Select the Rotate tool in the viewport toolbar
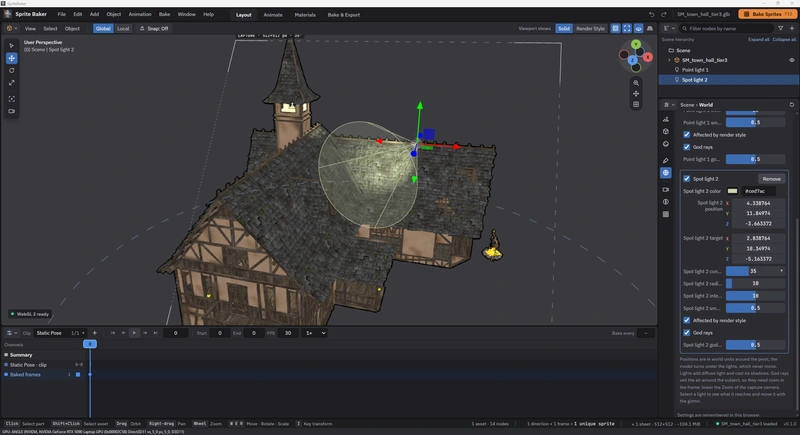The height and width of the screenshot is (435, 800). (11, 70)
